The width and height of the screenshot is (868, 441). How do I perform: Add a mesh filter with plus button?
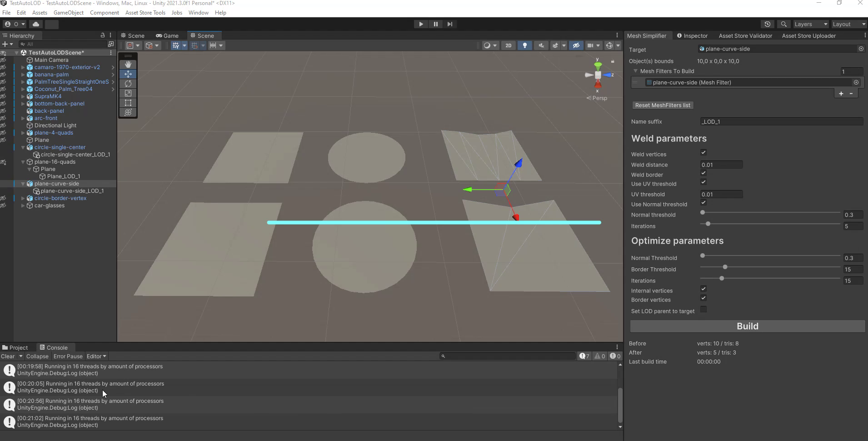[x=841, y=93]
